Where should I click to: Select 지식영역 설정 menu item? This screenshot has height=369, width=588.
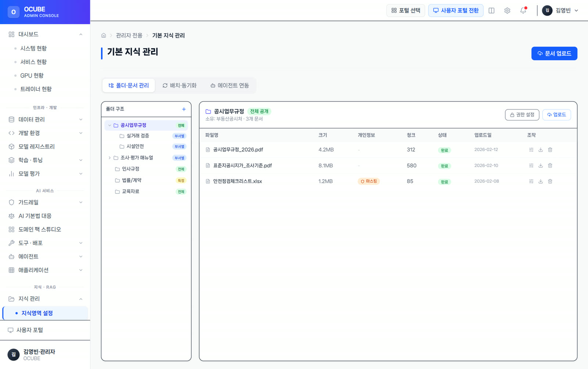tap(45, 313)
